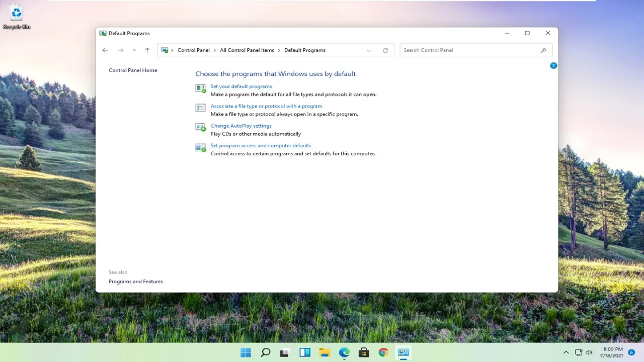
Task: Click the Search Control Panel field
Action: [476, 50]
